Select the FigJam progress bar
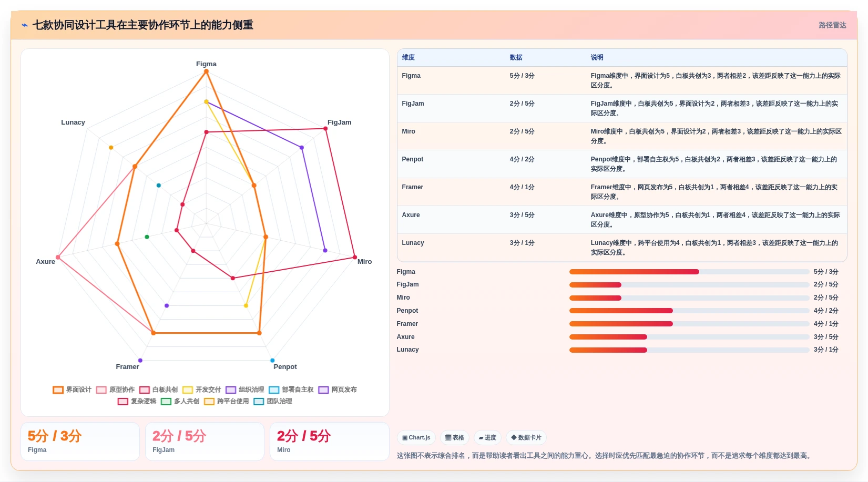Screen dimensions: 868x482 pyautogui.click(x=689, y=285)
